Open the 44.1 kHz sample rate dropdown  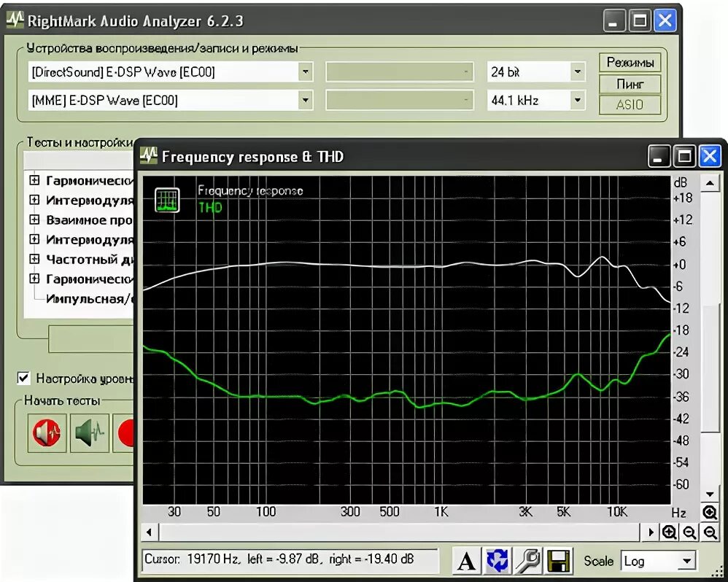[x=577, y=100]
